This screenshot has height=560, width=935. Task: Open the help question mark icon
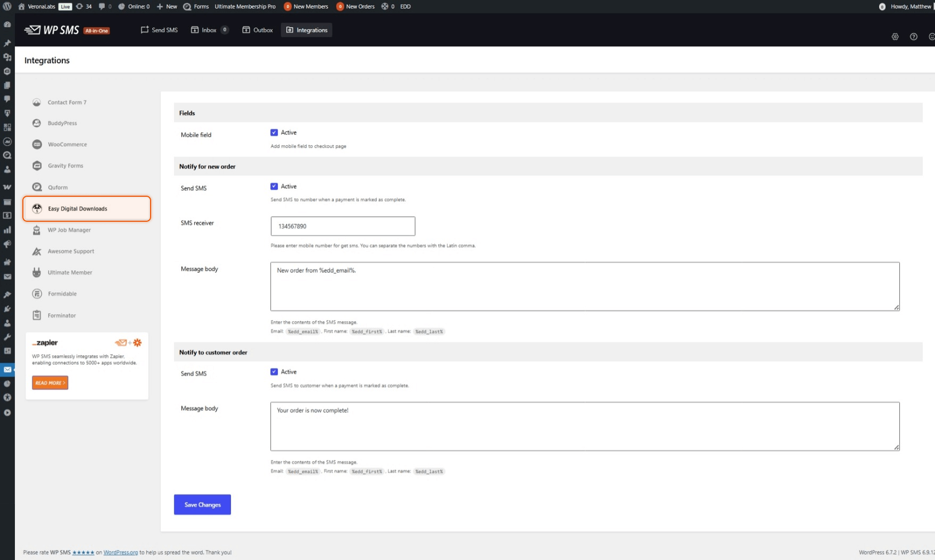(x=914, y=37)
